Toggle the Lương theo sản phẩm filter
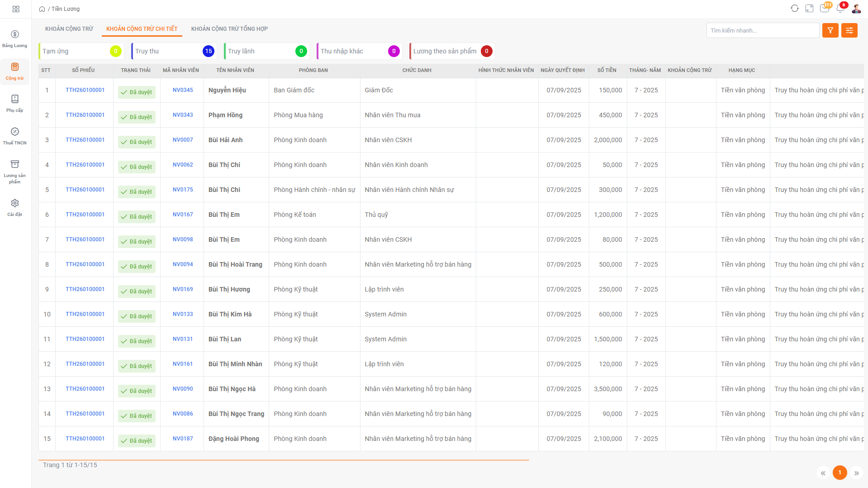868x488 pixels. click(x=452, y=51)
